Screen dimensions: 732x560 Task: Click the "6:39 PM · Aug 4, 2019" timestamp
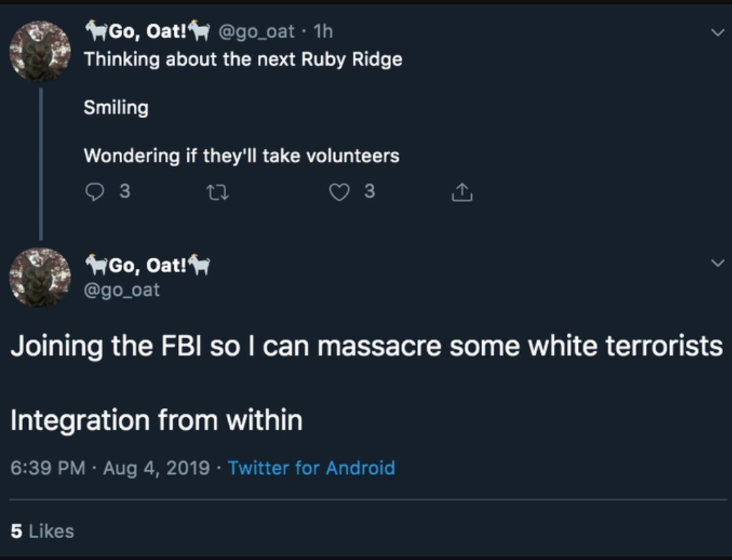click(111, 468)
